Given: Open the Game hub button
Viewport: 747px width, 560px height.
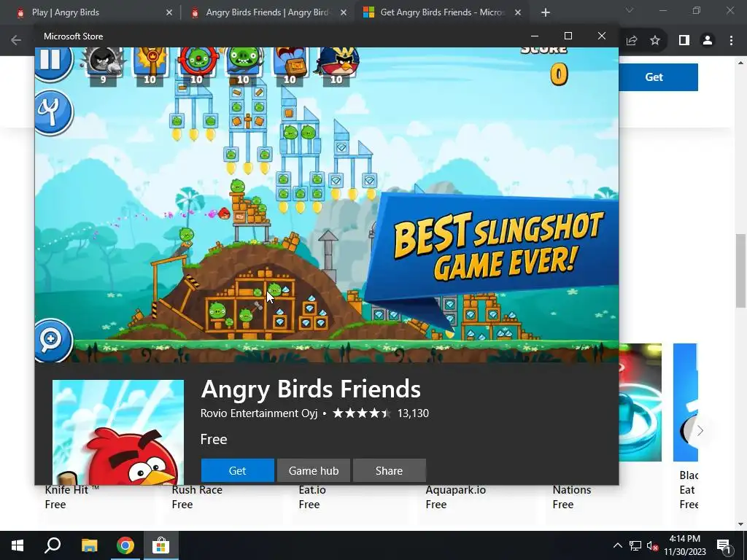Looking at the screenshot, I should tap(314, 470).
